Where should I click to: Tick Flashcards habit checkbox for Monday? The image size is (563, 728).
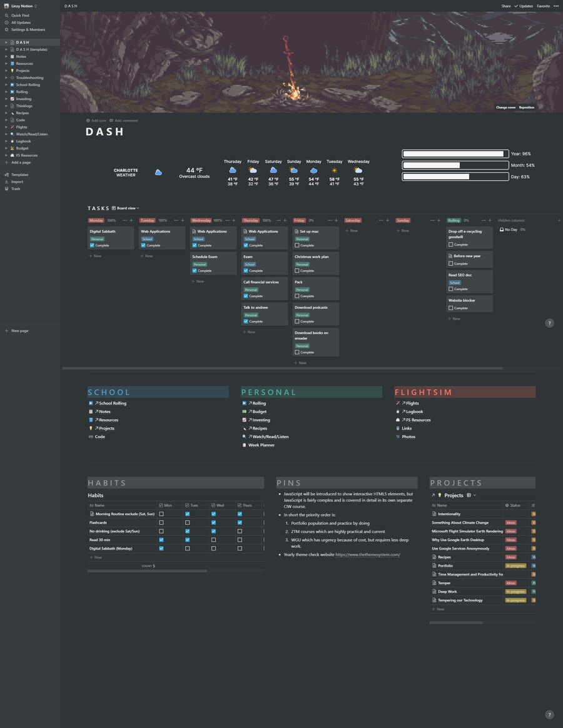[161, 522]
